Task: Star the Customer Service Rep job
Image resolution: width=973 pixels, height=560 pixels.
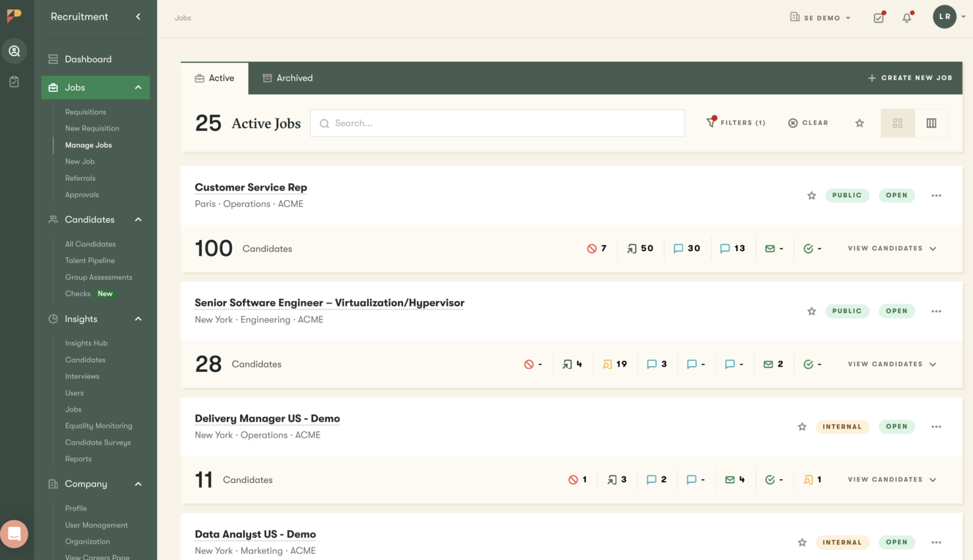Action: [x=811, y=195]
